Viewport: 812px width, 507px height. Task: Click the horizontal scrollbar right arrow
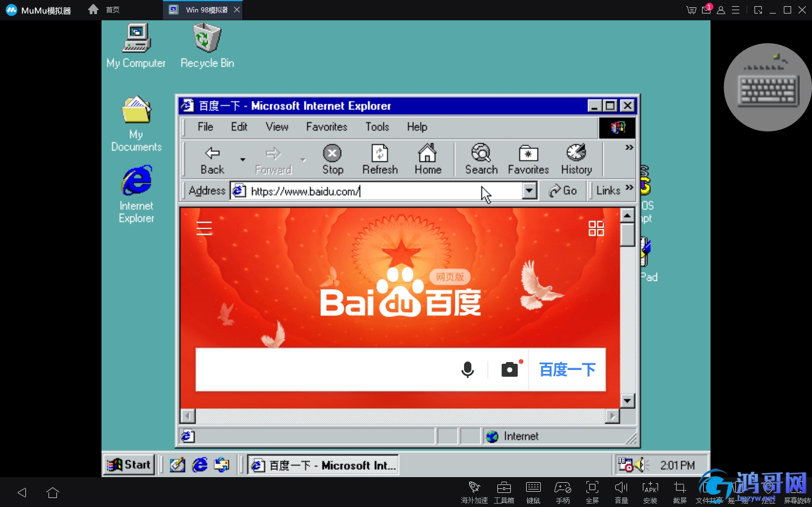pos(612,416)
